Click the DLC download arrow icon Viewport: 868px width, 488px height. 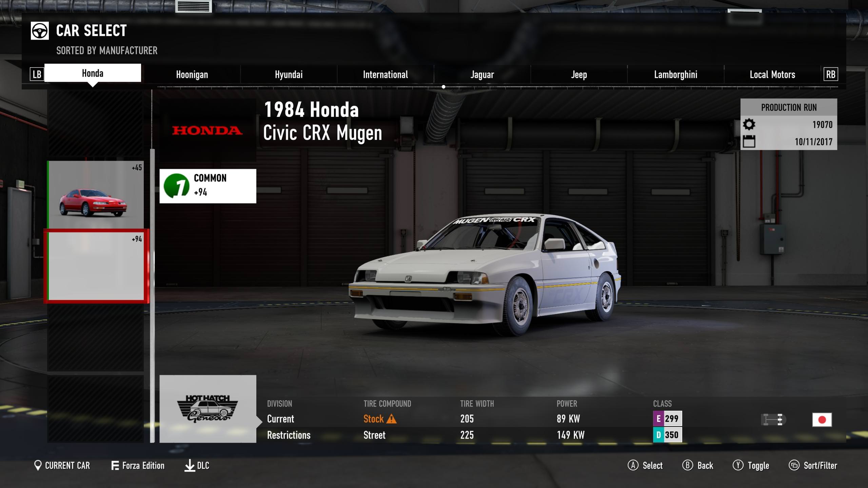(190, 466)
